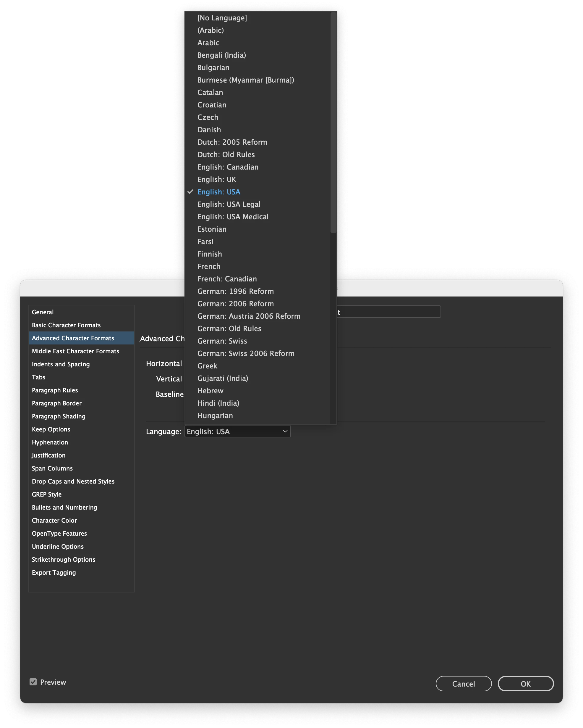Choose French: Canadian language option
The width and height of the screenshot is (583, 728).
coord(227,278)
